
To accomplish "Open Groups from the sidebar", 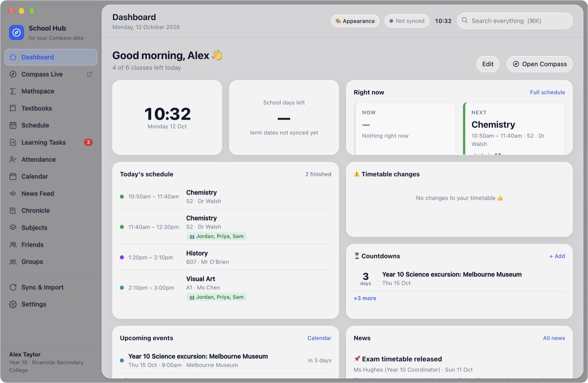I will (51, 262).
